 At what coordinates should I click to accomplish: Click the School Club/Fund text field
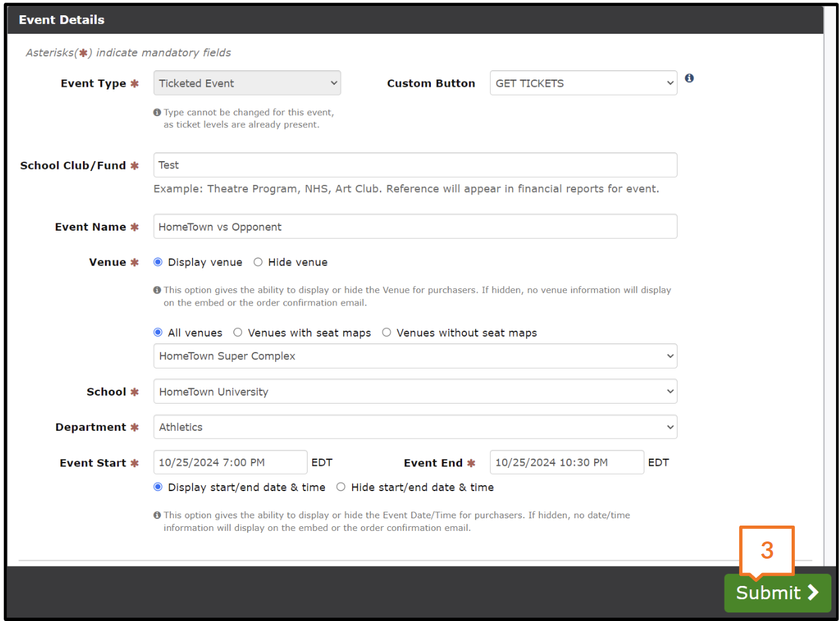(x=415, y=165)
